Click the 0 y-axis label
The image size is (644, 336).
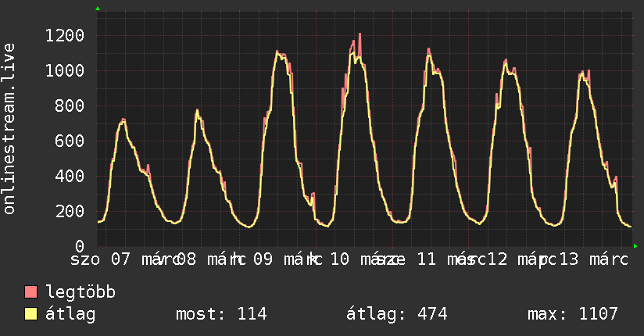pos(80,246)
